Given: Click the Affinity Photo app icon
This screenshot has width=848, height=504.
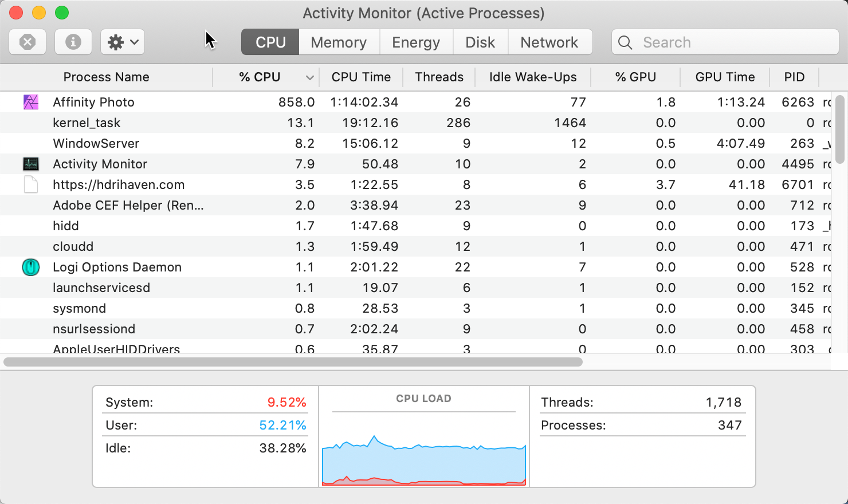Looking at the screenshot, I should pos(31,102).
